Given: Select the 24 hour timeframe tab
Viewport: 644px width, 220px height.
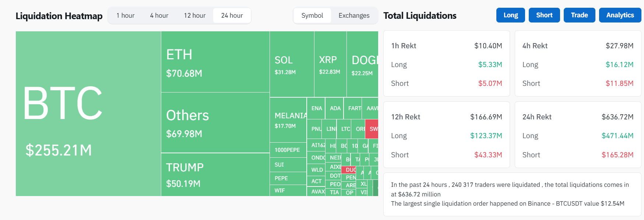Looking at the screenshot, I should click(232, 15).
